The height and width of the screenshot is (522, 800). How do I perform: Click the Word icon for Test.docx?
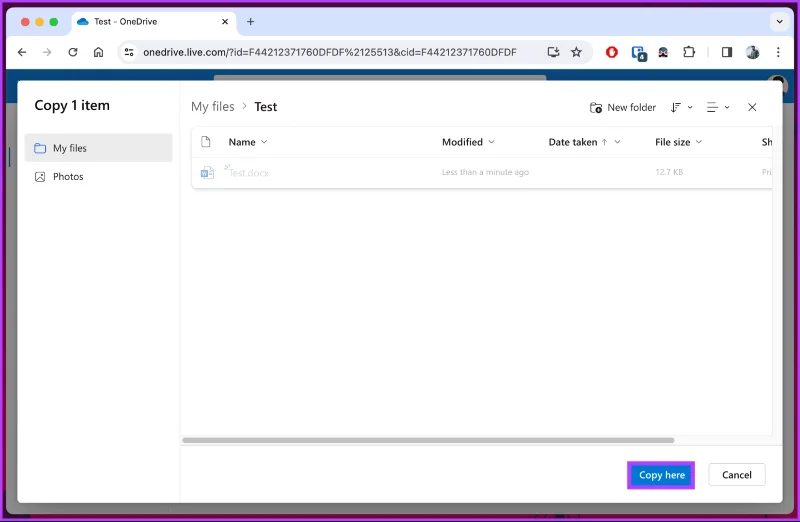[207, 172]
